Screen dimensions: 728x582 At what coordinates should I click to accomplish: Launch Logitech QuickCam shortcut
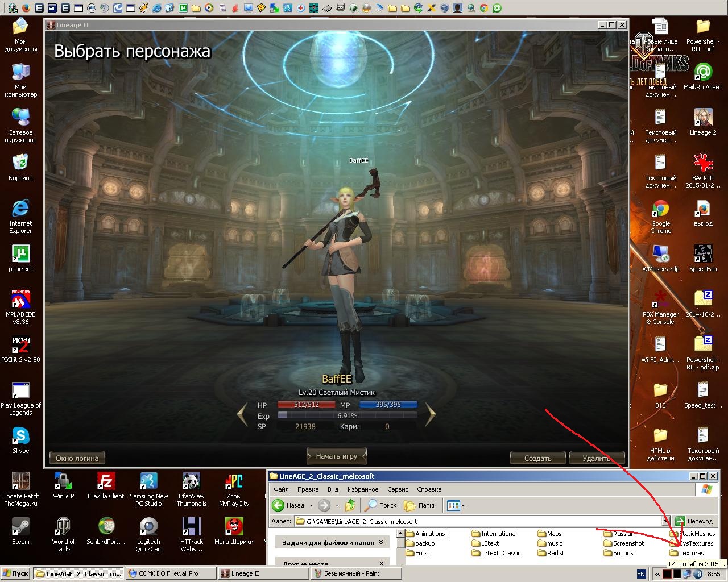pos(148,535)
